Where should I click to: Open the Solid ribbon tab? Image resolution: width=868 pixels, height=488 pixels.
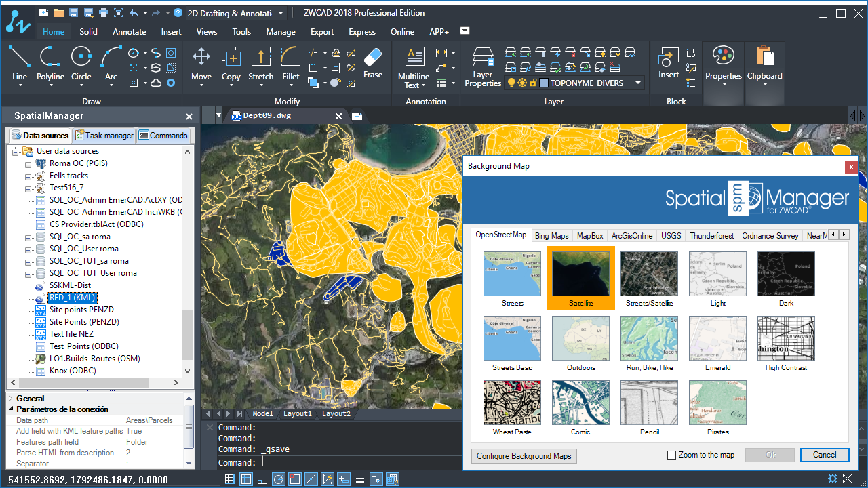click(x=88, y=31)
